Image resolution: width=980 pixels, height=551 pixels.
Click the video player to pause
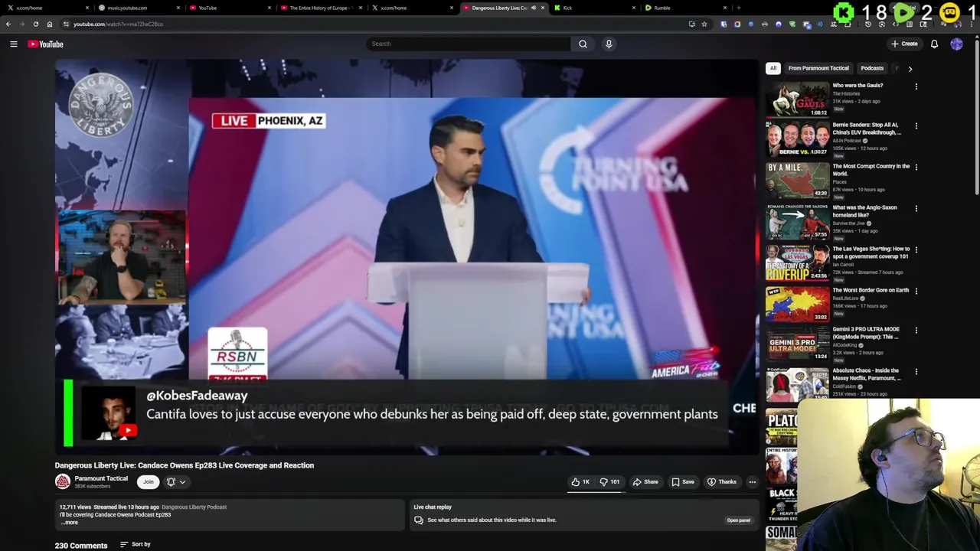[407, 256]
